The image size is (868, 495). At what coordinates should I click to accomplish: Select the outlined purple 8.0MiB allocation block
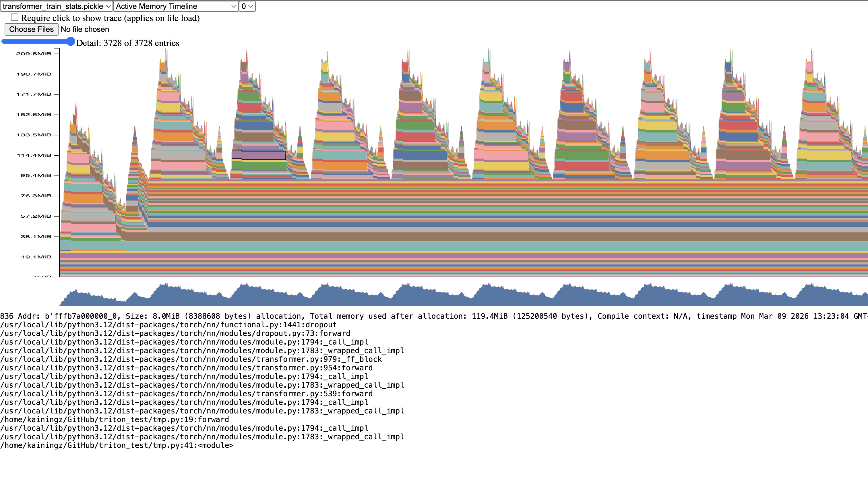259,155
